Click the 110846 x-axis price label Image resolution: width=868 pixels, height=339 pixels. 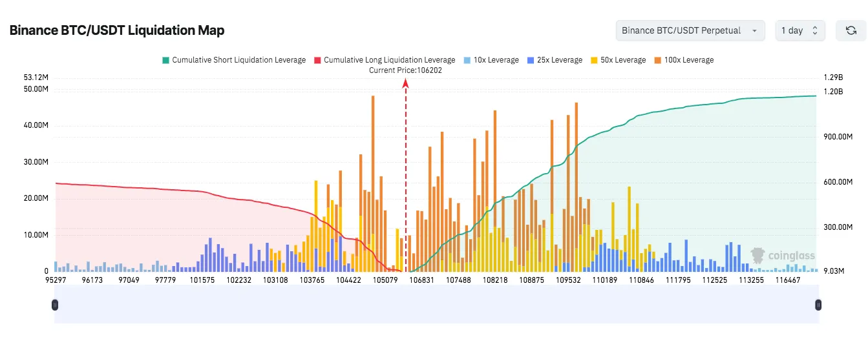(642, 280)
